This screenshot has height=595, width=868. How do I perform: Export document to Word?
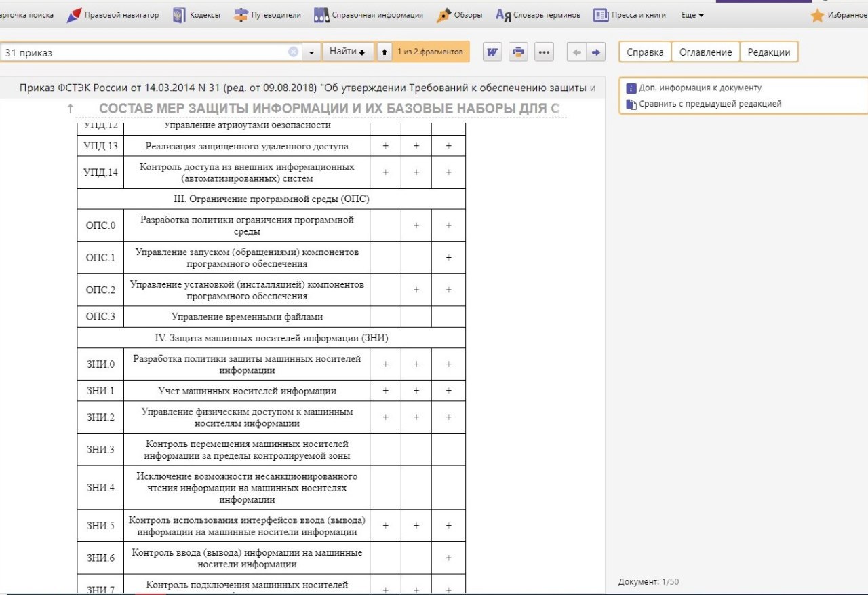(492, 52)
